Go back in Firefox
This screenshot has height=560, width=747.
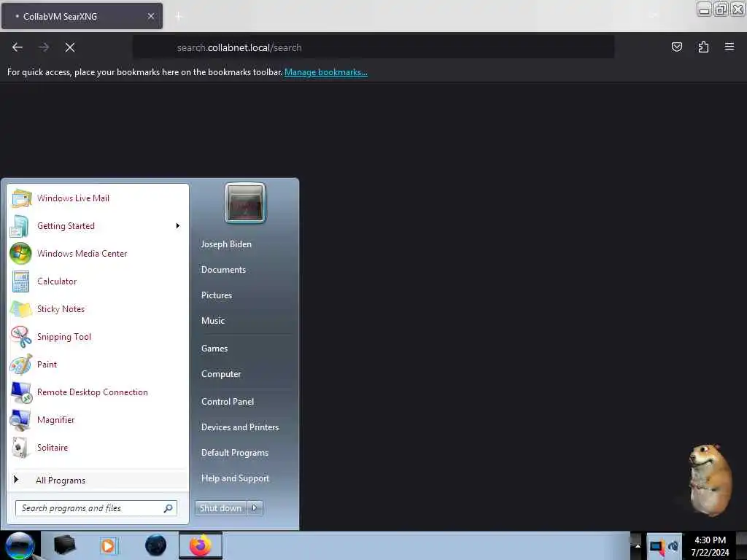pos(18,47)
